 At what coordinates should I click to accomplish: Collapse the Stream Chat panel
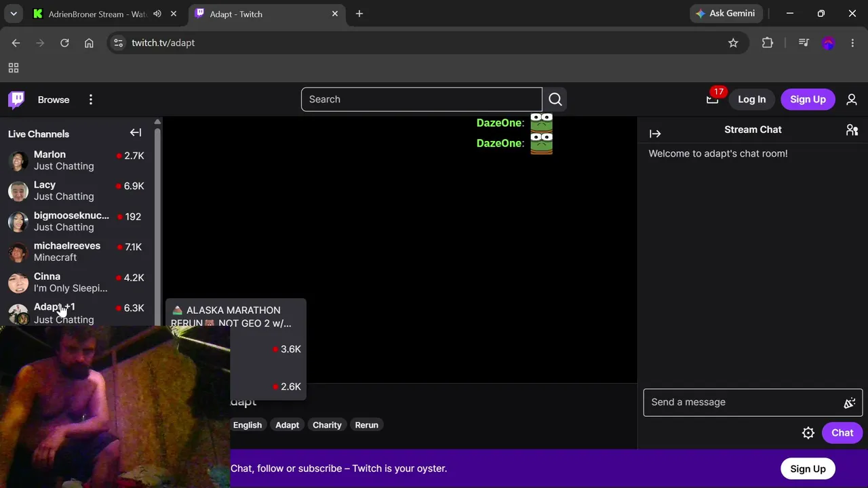coord(655,134)
